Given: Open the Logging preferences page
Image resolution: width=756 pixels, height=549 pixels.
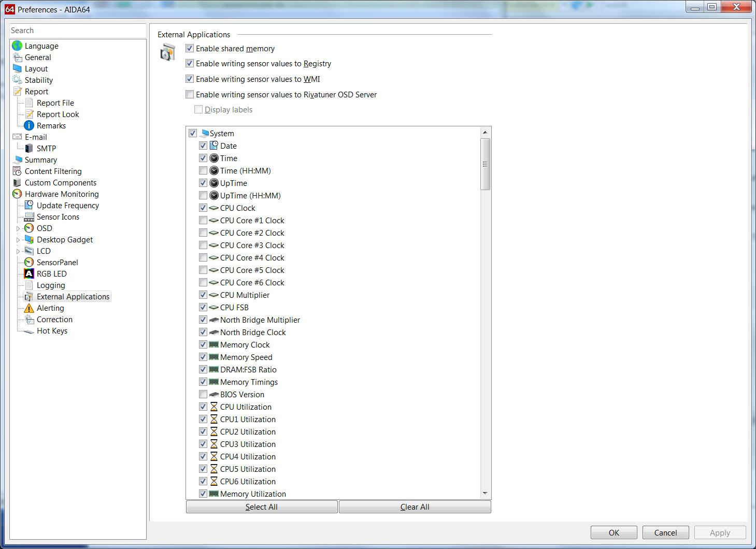Looking at the screenshot, I should click(x=51, y=285).
